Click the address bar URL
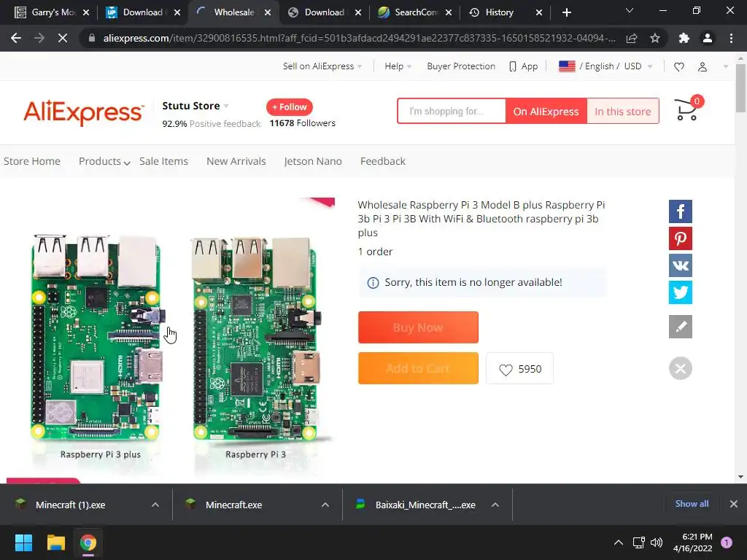 point(359,38)
